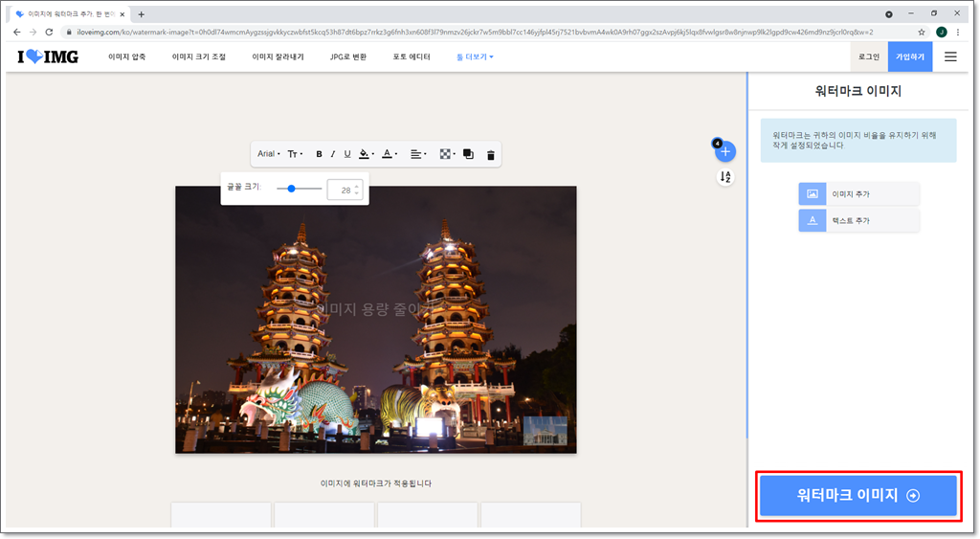980x539 pixels.
Task: Click the 텍스트 추가 button
Action: pyautogui.click(x=858, y=220)
